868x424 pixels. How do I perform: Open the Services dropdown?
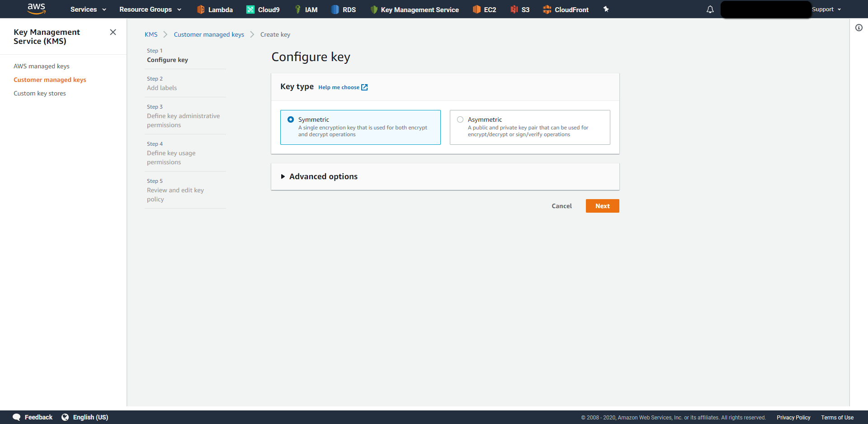pyautogui.click(x=87, y=9)
